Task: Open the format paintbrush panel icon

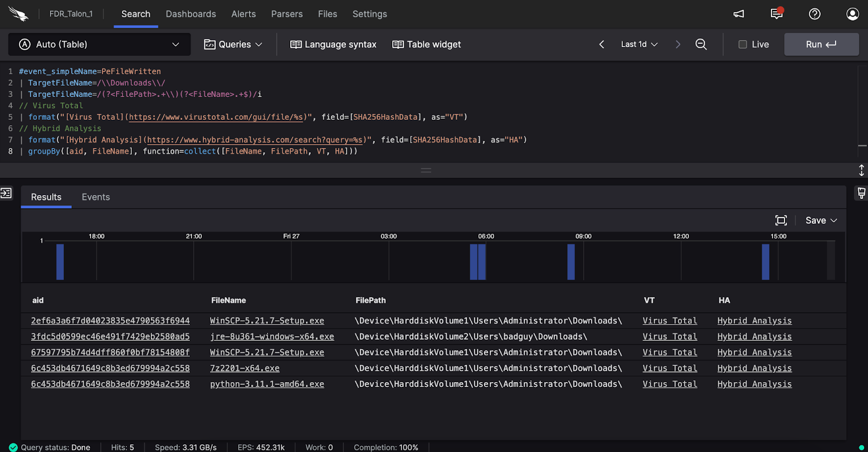Action: tap(861, 193)
